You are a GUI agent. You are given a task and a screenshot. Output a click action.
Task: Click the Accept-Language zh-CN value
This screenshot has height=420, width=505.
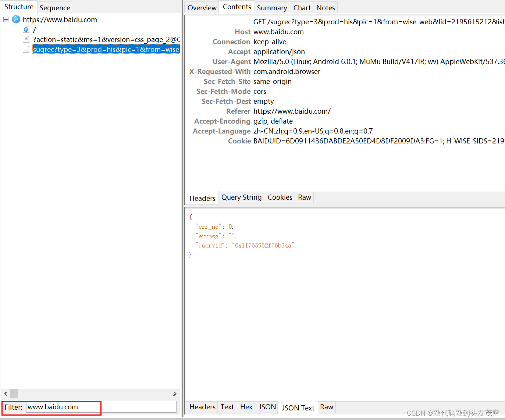313,131
